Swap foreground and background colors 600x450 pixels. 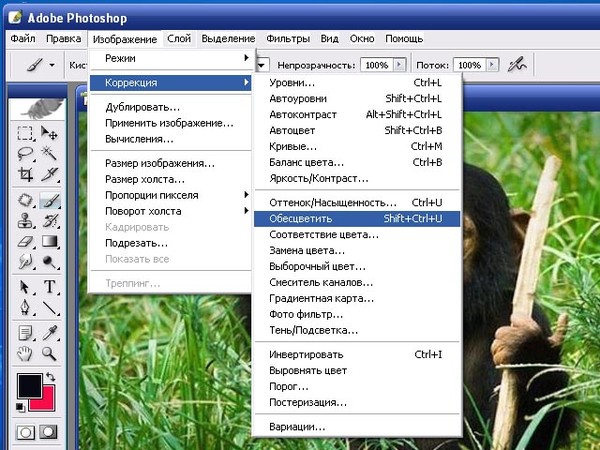point(51,377)
